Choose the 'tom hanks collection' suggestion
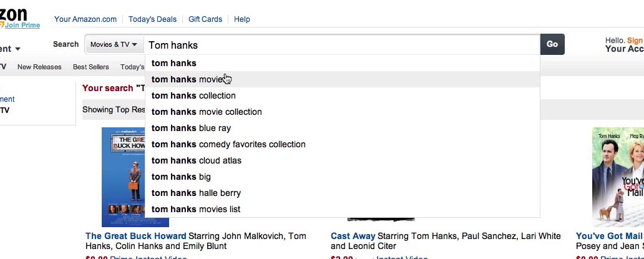Viewport: 644px width, 259px height. coord(193,95)
